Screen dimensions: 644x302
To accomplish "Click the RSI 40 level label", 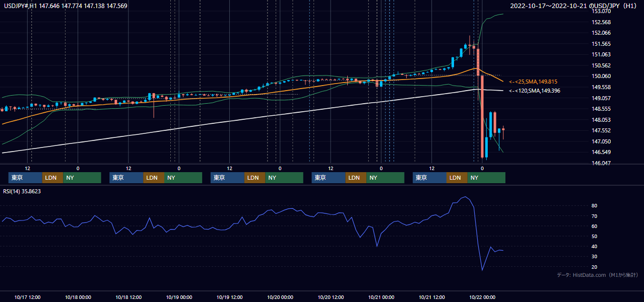I will click(595, 246).
